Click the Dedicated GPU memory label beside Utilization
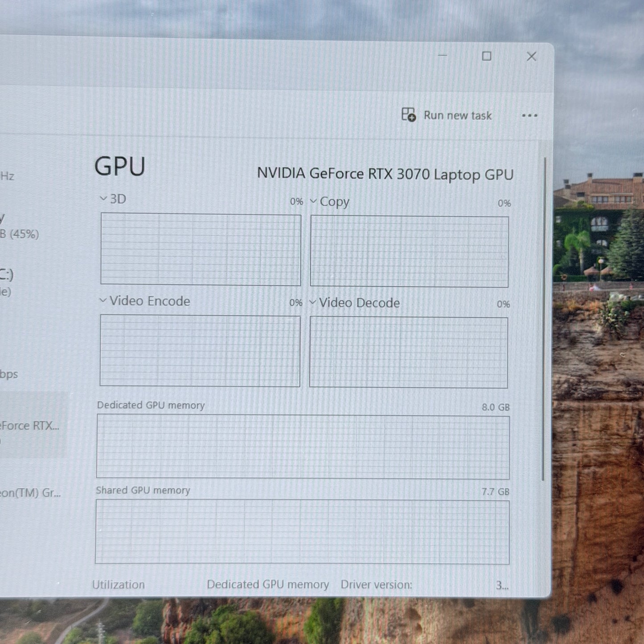Screen dimensions: 644x644 coord(268,585)
